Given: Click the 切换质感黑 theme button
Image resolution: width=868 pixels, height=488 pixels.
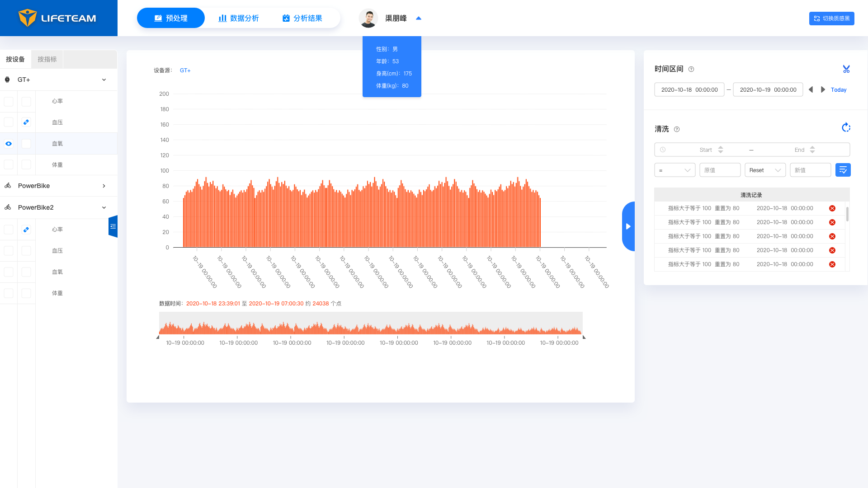Looking at the screenshot, I should 831,19.
